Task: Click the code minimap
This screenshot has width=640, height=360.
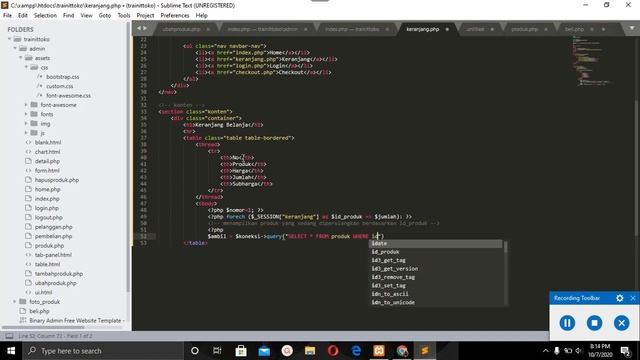Action: click(x=592, y=61)
